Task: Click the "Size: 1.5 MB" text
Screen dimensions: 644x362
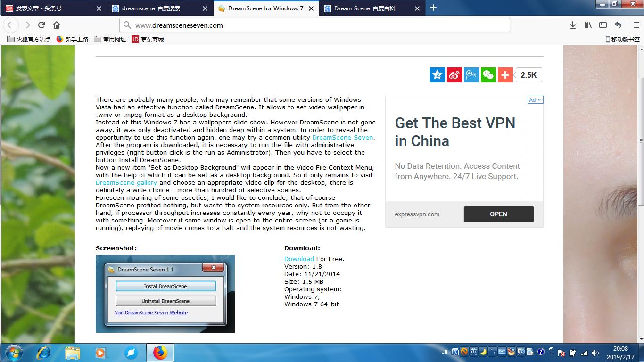Action: (304, 281)
